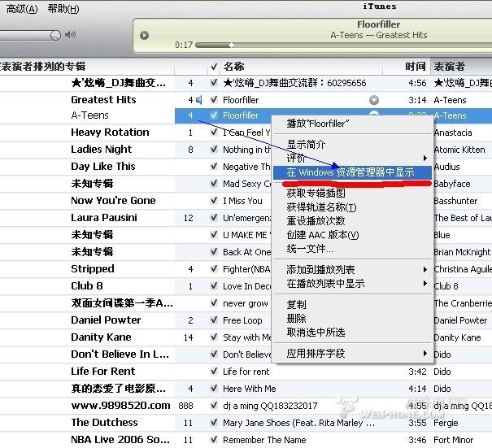
Task: Sort songs by the 名称 column header
Action: [234, 67]
